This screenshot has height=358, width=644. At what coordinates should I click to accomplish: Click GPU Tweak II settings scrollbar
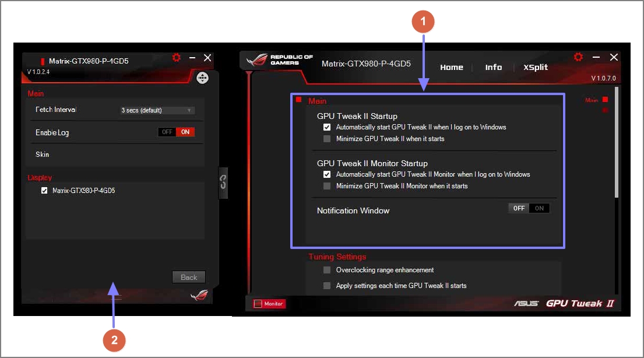click(x=617, y=142)
